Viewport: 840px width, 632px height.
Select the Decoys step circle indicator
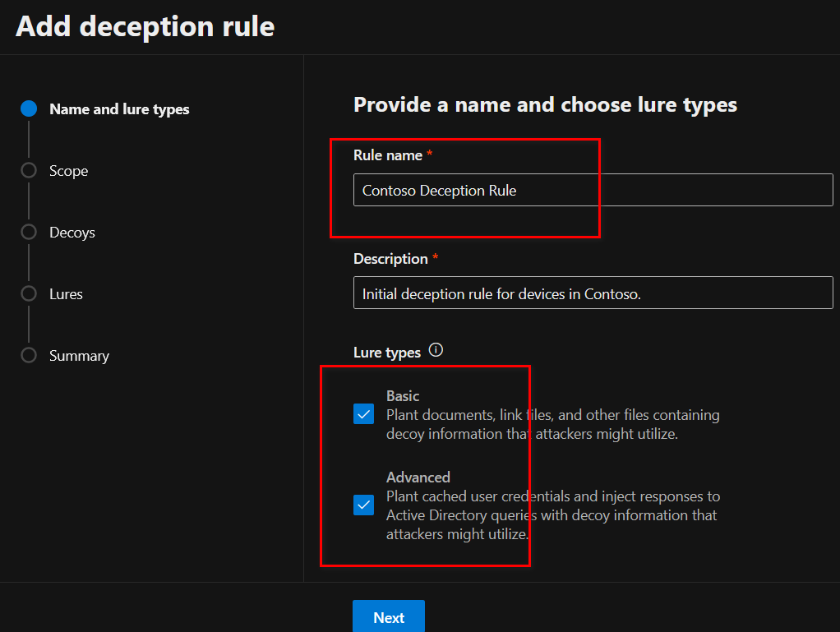[29, 233]
